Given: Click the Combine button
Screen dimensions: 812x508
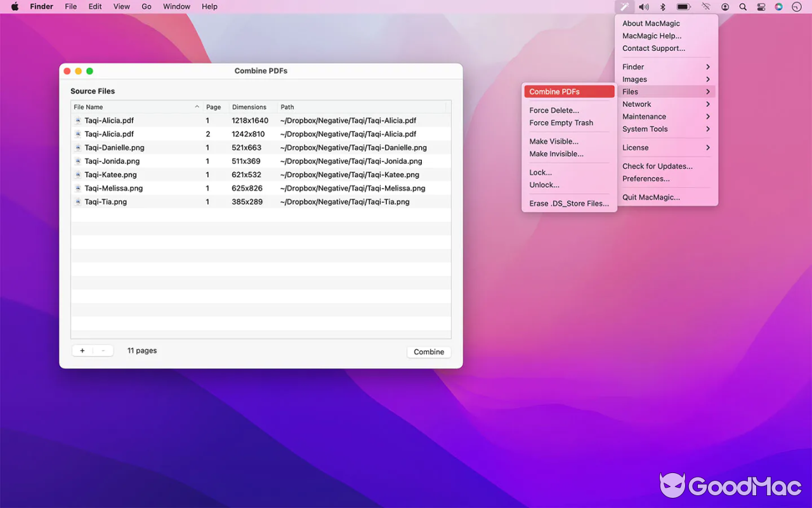Looking at the screenshot, I should (429, 352).
